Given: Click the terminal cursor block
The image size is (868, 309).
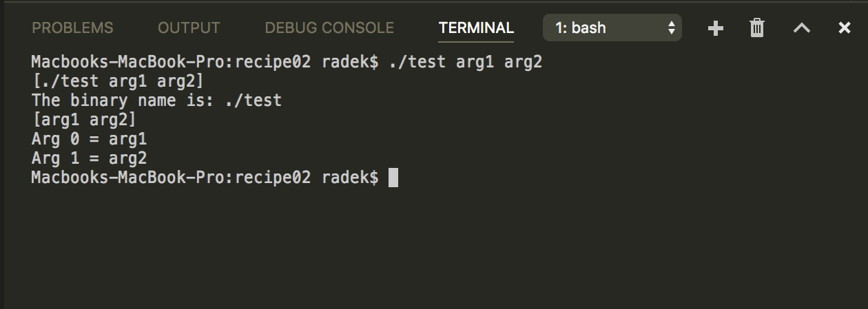Looking at the screenshot, I should point(393,178).
